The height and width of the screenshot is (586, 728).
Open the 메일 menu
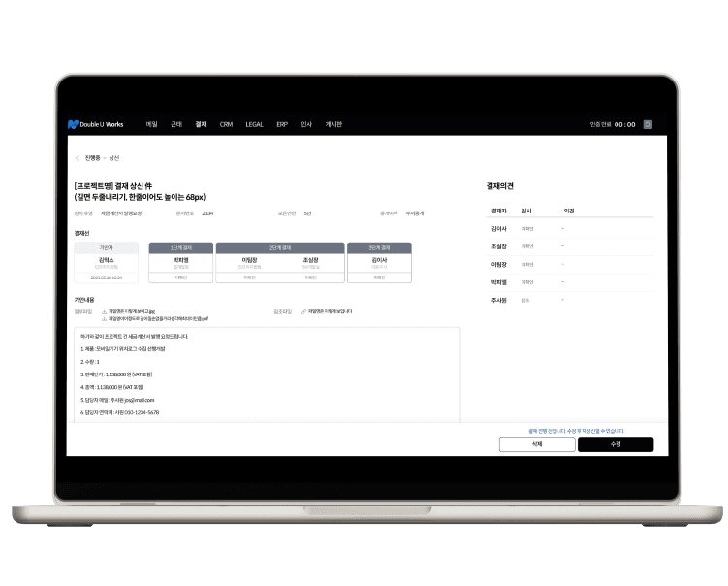(x=151, y=124)
